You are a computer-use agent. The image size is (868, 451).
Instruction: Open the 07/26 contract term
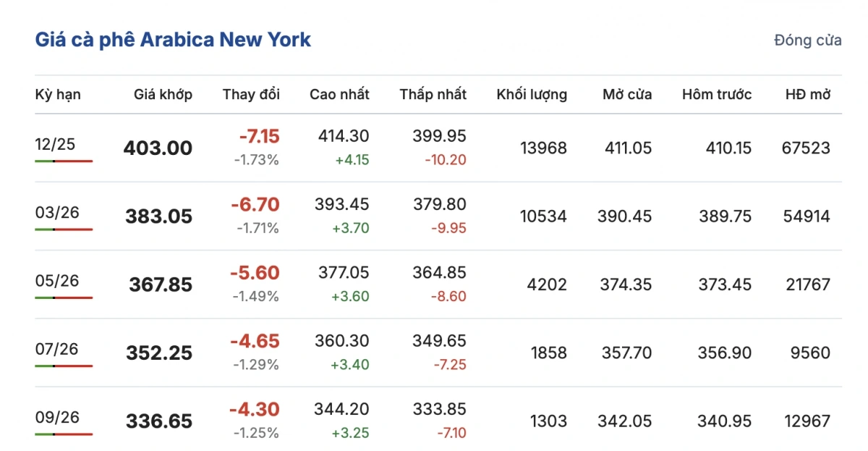pos(57,349)
